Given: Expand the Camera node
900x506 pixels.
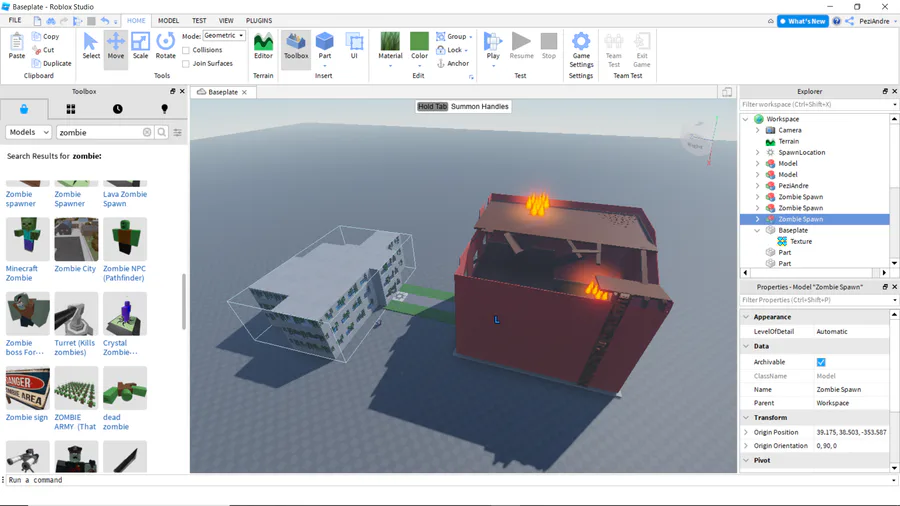Looking at the screenshot, I should (x=758, y=130).
